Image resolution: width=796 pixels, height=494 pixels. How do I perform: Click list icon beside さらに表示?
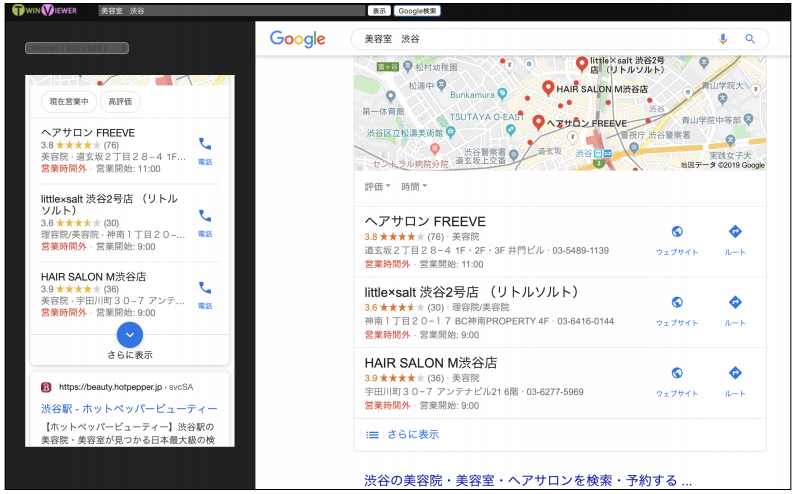click(x=372, y=435)
